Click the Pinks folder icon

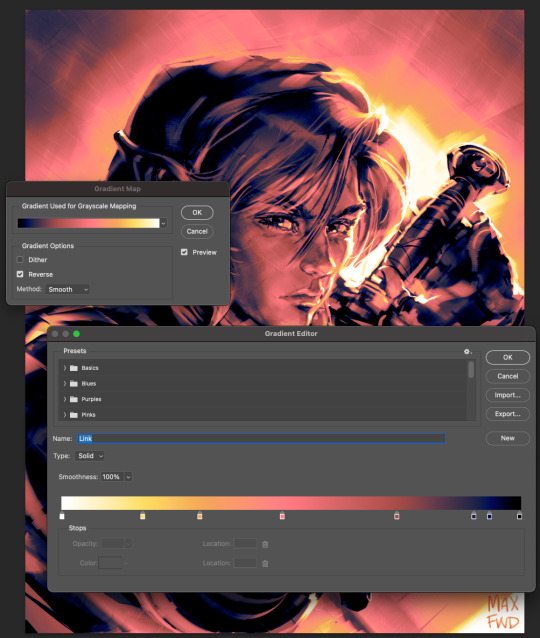(x=74, y=415)
